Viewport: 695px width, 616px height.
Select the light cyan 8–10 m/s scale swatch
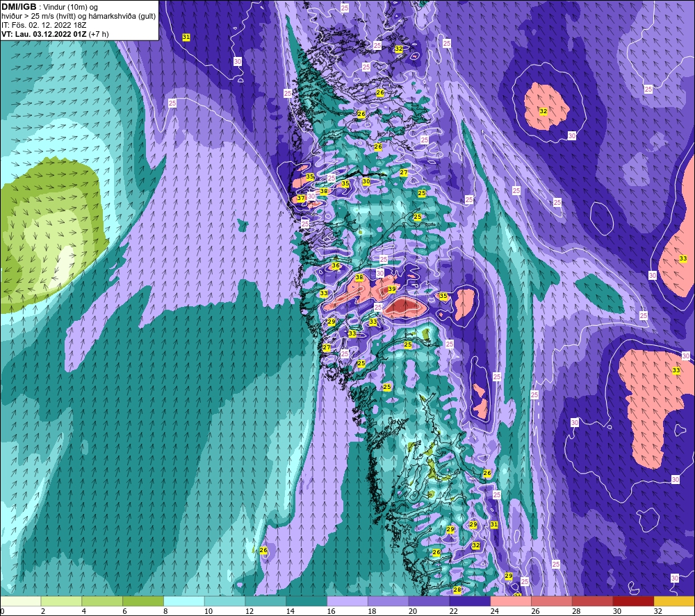click(184, 601)
